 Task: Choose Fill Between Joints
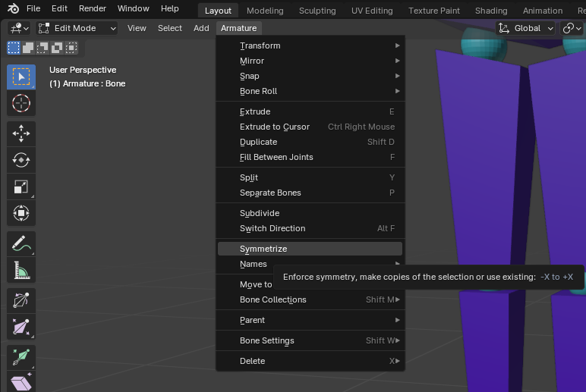click(310, 157)
